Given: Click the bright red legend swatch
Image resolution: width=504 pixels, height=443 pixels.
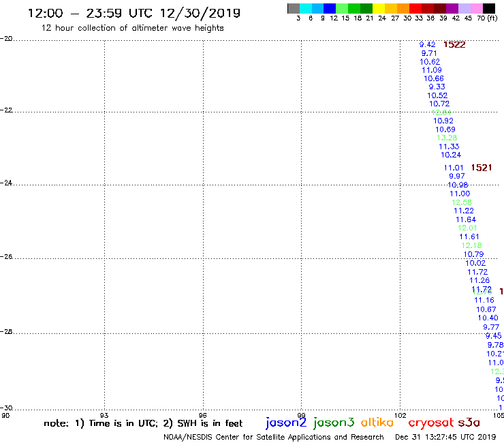Looking at the screenshot, I should pos(415,8).
